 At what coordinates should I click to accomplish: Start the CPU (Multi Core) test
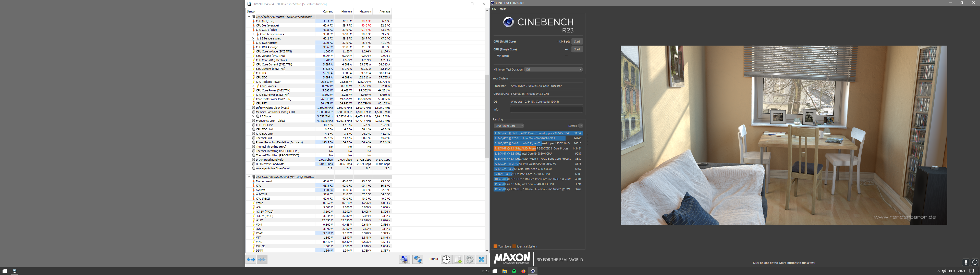pos(577,42)
